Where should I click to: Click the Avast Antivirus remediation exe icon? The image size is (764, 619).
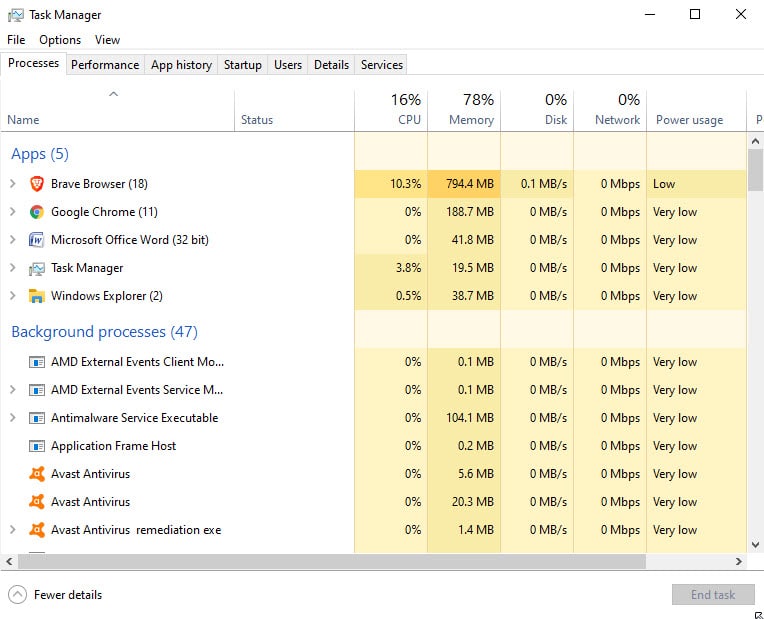[37, 530]
